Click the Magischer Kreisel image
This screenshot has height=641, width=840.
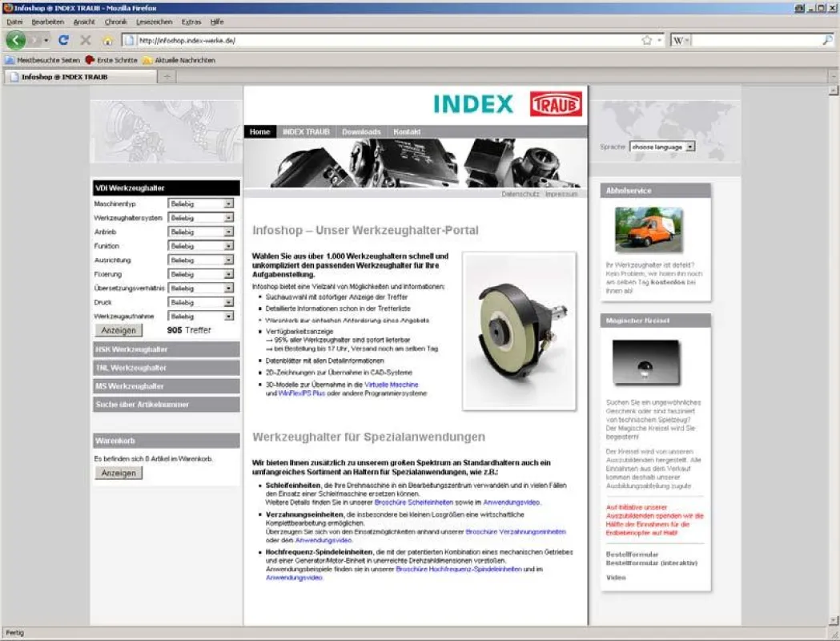coord(645,362)
